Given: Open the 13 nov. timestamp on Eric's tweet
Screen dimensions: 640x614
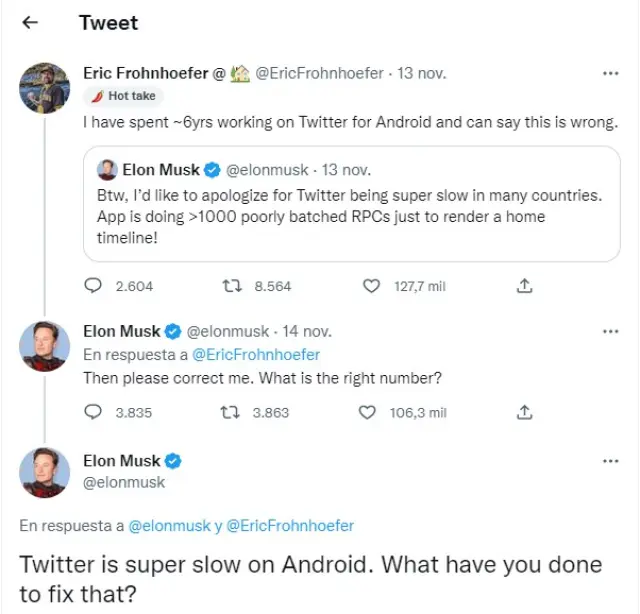Looking at the screenshot, I should pos(421,73).
